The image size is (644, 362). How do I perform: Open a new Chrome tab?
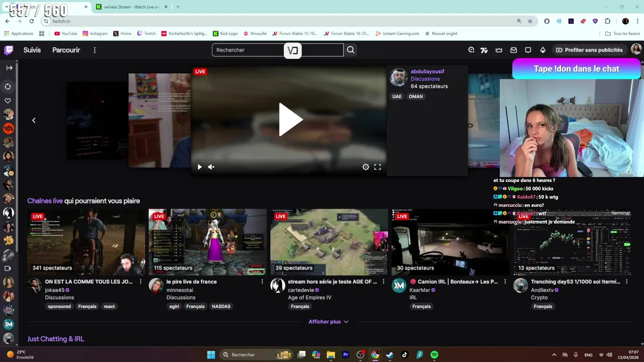(178, 7)
